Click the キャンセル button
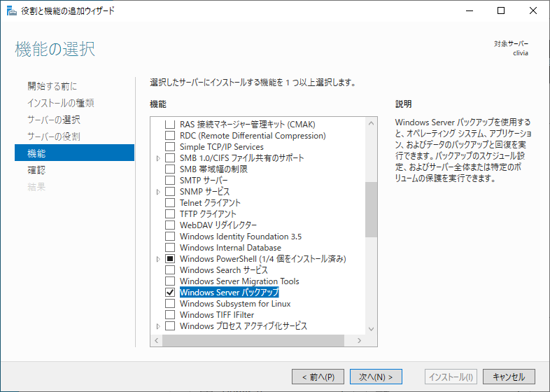 coord(509,377)
